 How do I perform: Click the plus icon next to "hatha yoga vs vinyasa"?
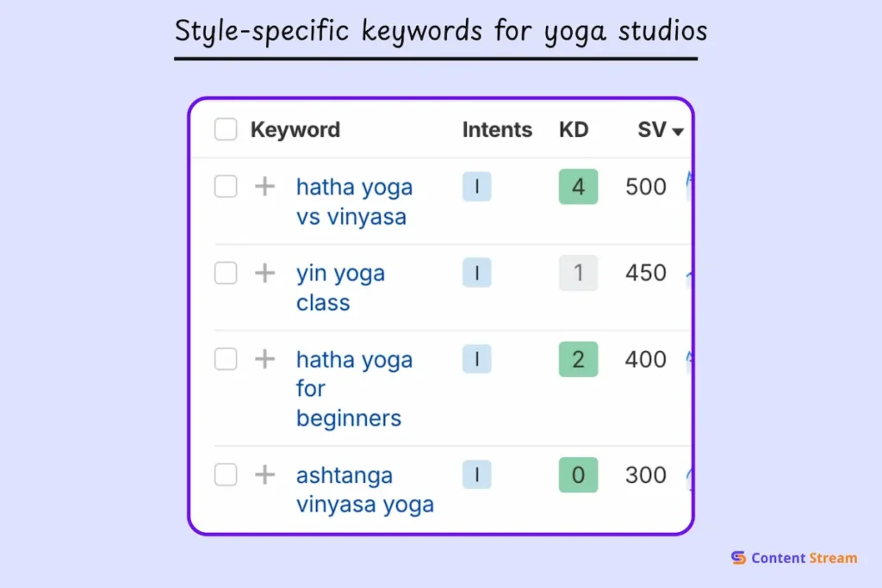pos(264,187)
